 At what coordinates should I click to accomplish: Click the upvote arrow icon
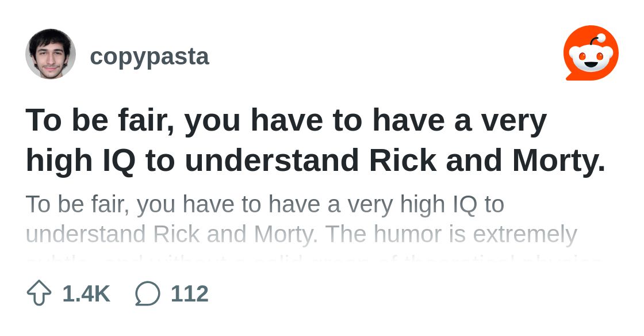click(39, 293)
